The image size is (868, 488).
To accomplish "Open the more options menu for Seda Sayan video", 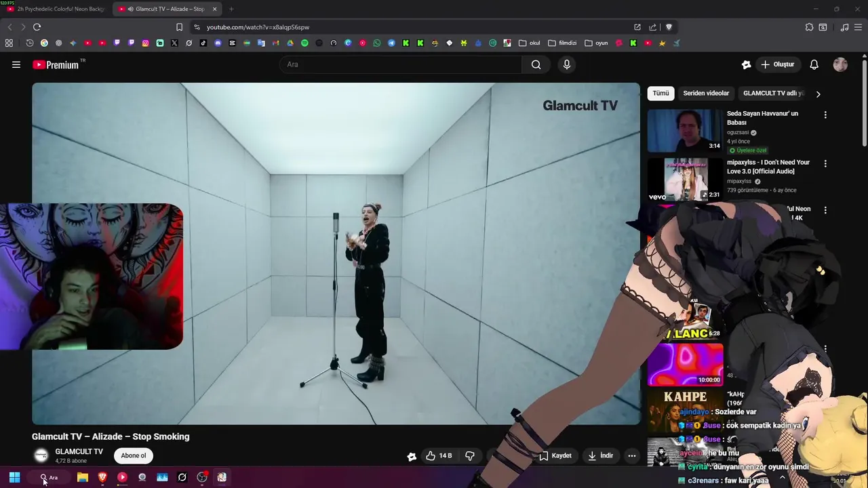I will click(x=825, y=115).
